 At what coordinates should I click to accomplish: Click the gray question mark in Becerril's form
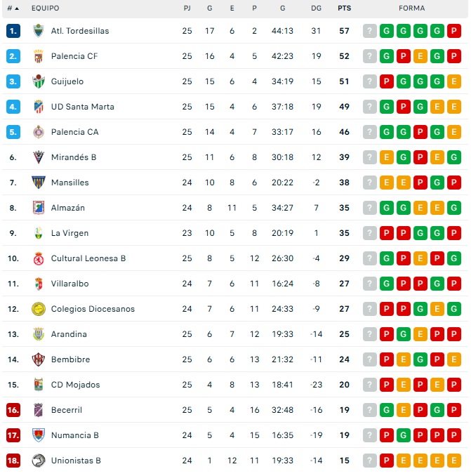370,410
